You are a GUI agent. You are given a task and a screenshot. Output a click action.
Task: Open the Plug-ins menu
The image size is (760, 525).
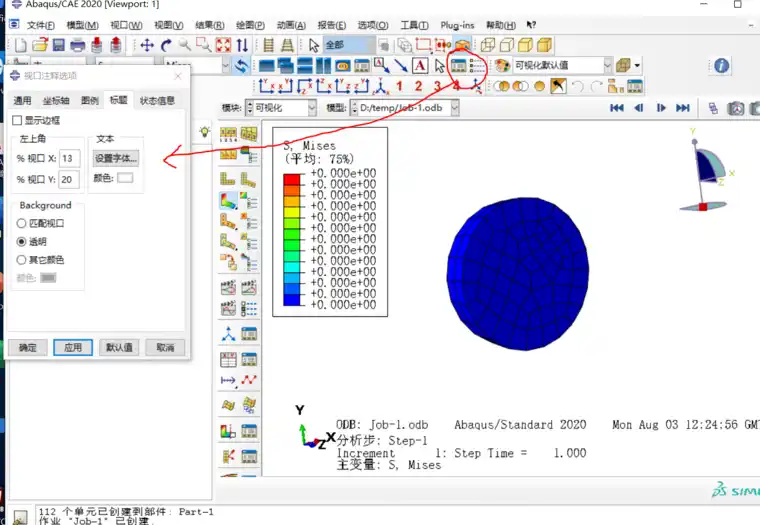457,25
